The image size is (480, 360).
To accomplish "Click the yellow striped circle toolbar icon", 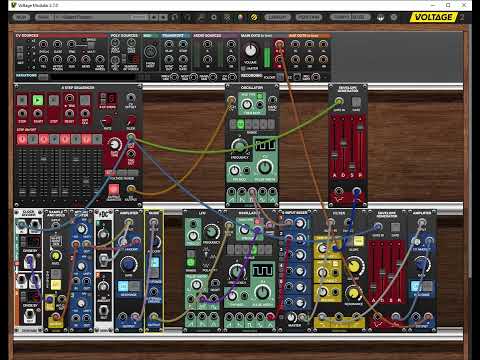I will 253,17.
